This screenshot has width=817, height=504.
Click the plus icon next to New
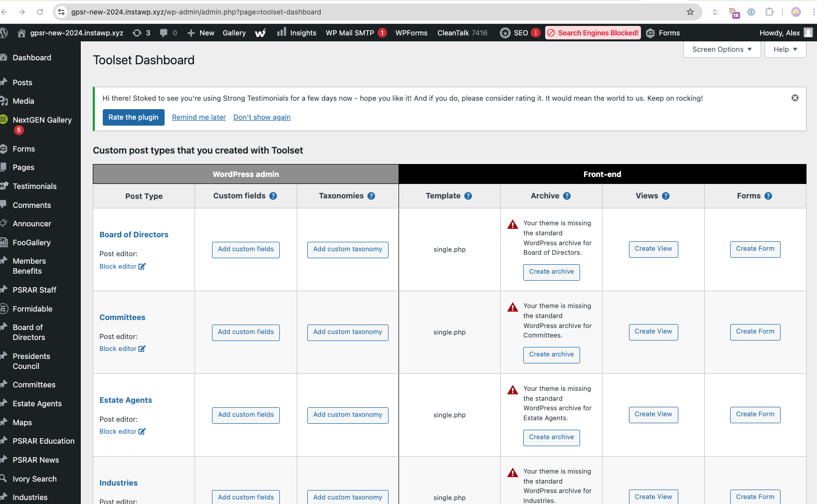tap(191, 33)
